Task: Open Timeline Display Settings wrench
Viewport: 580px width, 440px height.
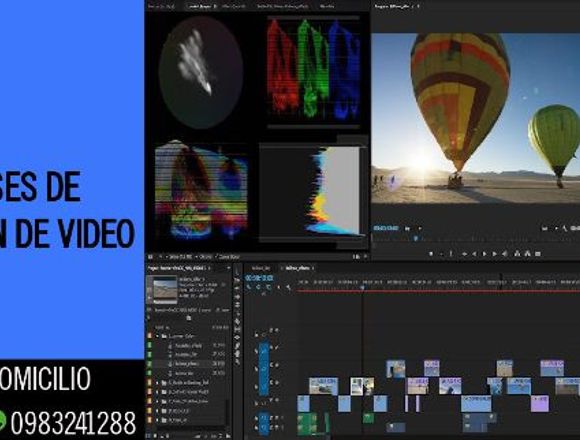Action: coord(288,287)
